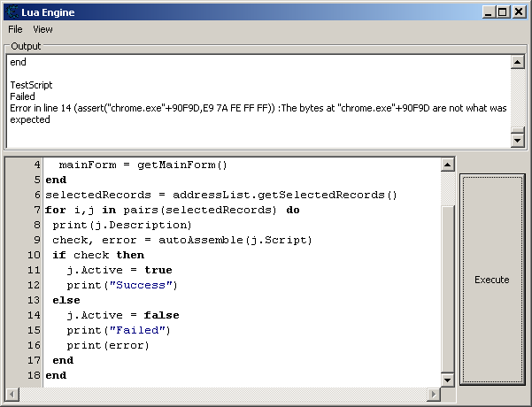Click the 'TestScript' line in the Output pane
Screen dimensions: 532x407
click(x=31, y=85)
